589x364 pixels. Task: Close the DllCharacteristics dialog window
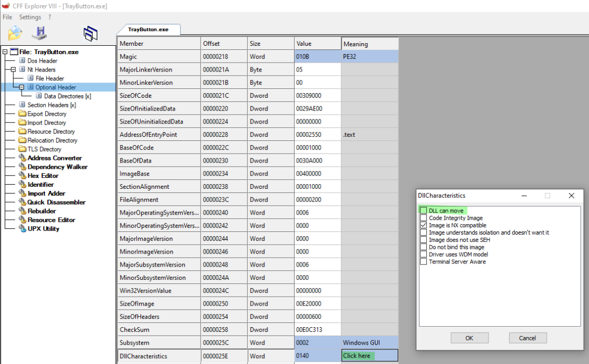tap(571, 196)
